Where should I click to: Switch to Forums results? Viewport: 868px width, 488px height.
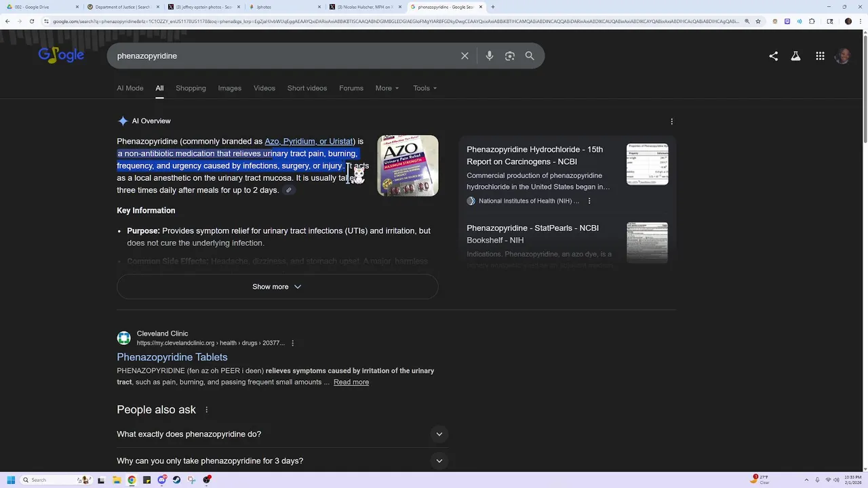point(351,88)
